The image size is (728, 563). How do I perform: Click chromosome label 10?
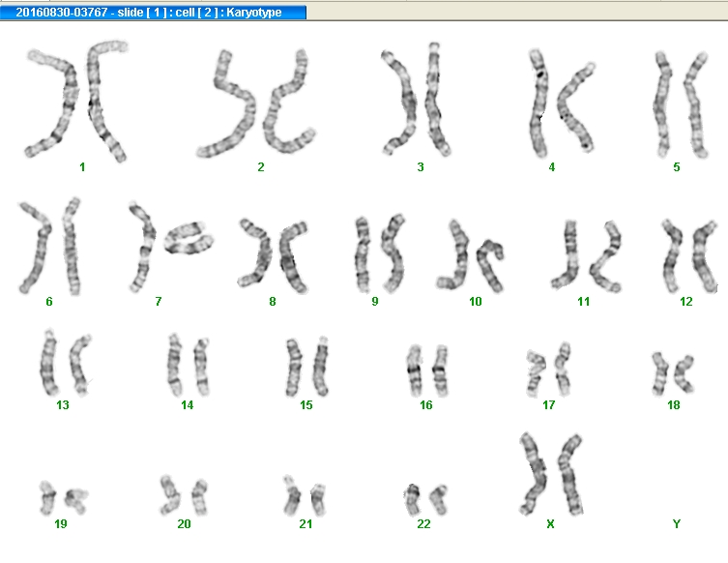(476, 302)
